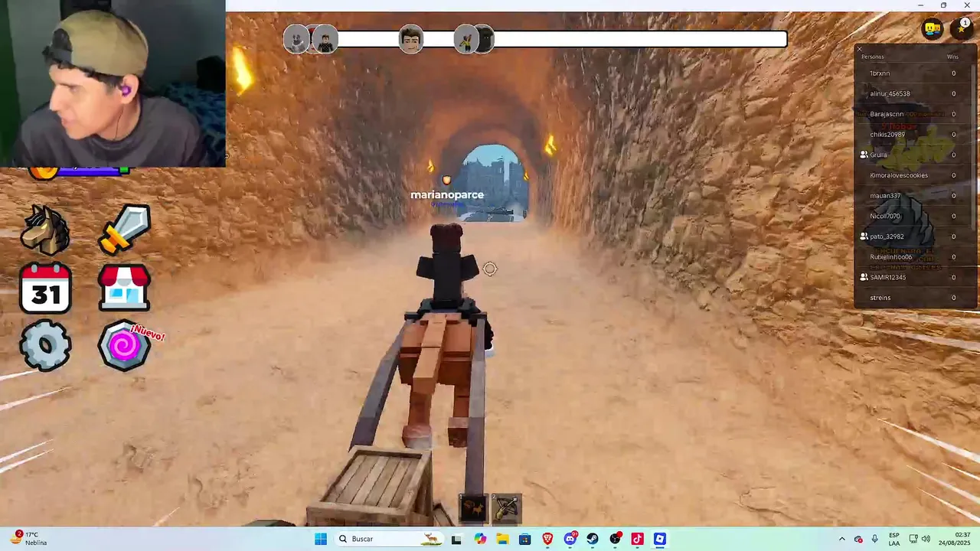Viewport: 980px width, 551px height.
Task: Open File Explorer from taskbar
Action: [502, 539]
